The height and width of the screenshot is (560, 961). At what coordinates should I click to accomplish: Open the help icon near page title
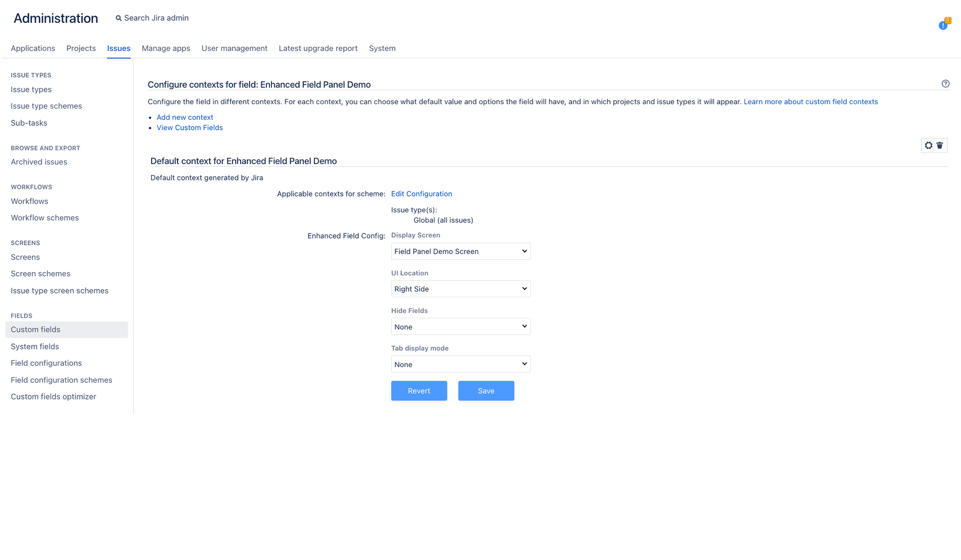coord(946,84)
